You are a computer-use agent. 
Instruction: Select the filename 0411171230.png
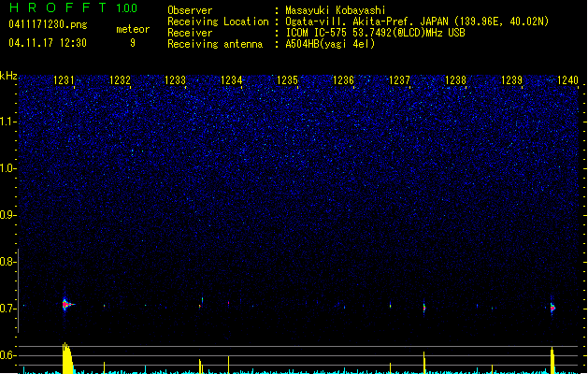coord(48,24)
